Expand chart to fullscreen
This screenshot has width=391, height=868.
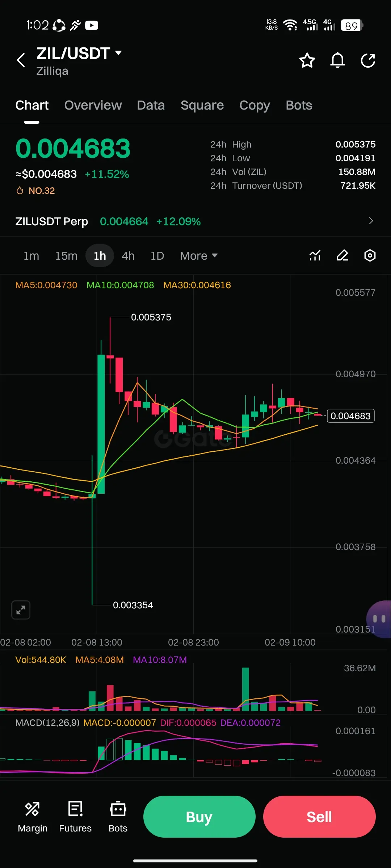(21, 610)
